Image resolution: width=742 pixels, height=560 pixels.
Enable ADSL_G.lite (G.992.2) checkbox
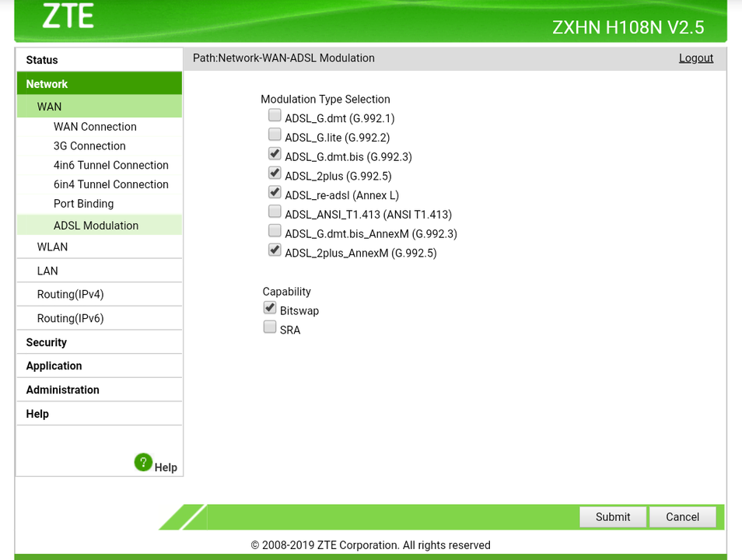pyautogui.click(x=275, y=135)
